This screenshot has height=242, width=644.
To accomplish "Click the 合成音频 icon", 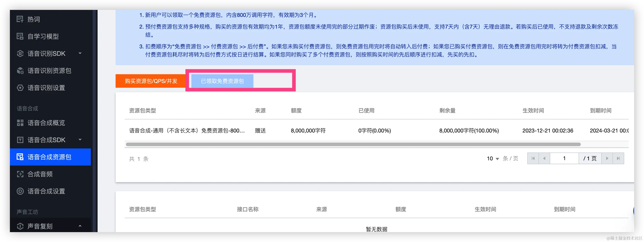I will point(20,174).
